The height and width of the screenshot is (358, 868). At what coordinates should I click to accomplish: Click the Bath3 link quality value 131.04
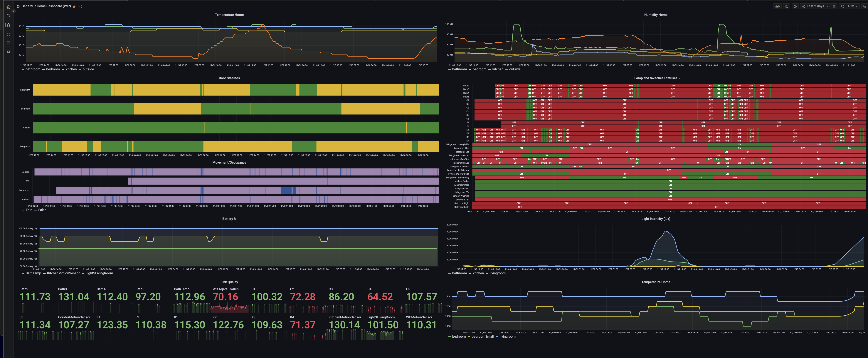coord(73,297)
